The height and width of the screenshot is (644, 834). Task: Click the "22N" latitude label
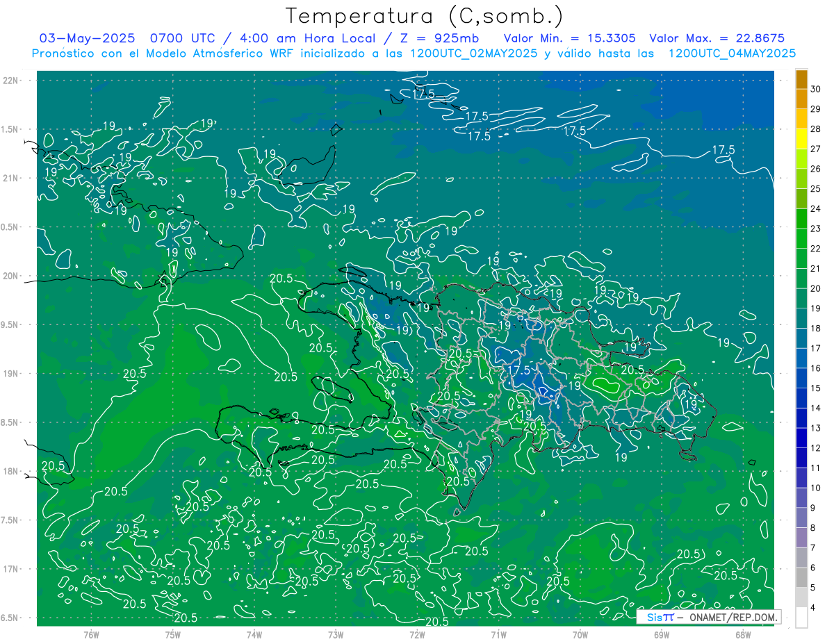tap(10, 81)
